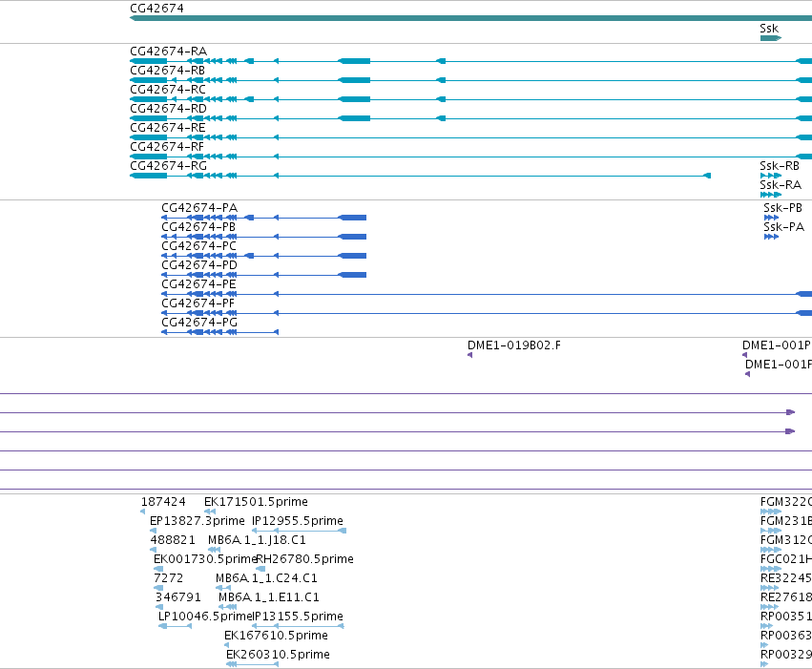Select the CG42674-RF transcript label
The height and width of the screenshot is (669, 812).
click(x=167, y=147)
